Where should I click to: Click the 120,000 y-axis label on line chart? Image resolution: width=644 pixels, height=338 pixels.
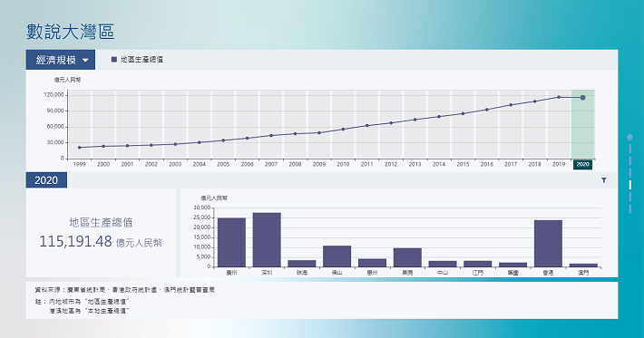54,95
